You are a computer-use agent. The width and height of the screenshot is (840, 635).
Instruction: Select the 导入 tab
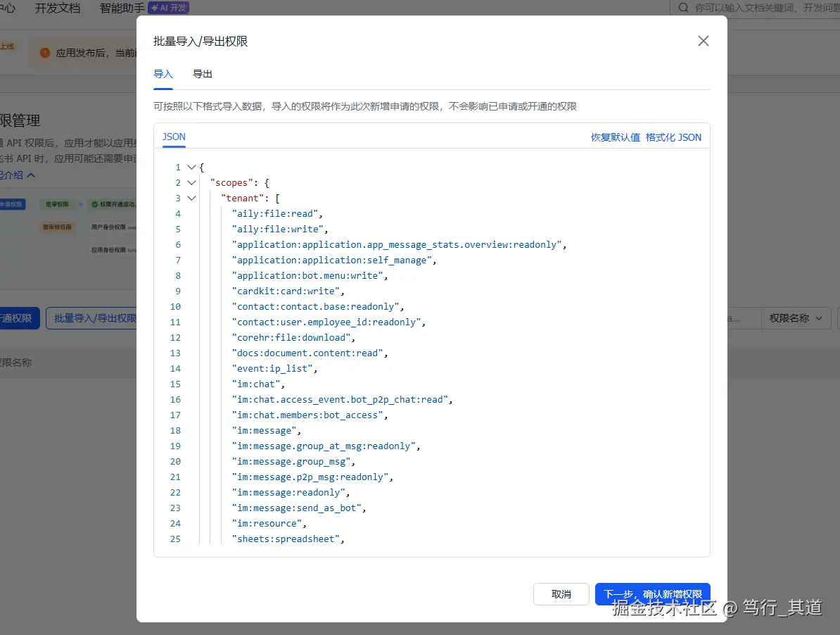[163, 73]
